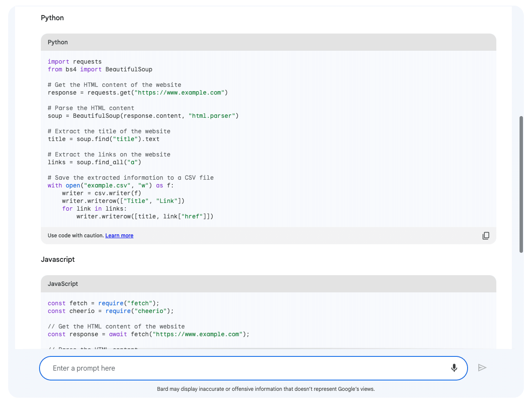Click the require("cheerio") JavaScript line
The height and width of the screenshot is (405, 532).
(111, 311)
